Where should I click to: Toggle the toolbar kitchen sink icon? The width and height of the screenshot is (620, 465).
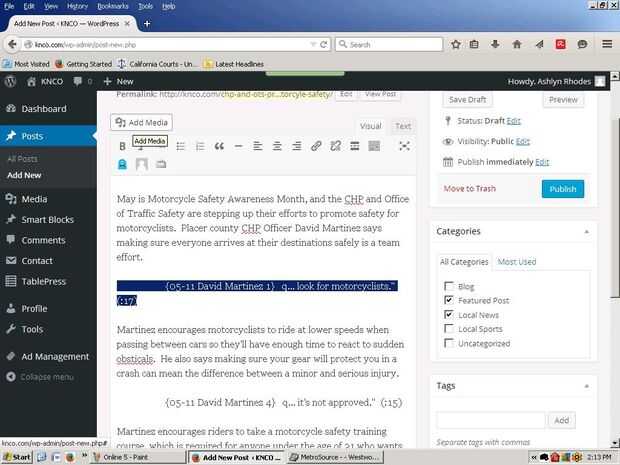pos(374,146)
